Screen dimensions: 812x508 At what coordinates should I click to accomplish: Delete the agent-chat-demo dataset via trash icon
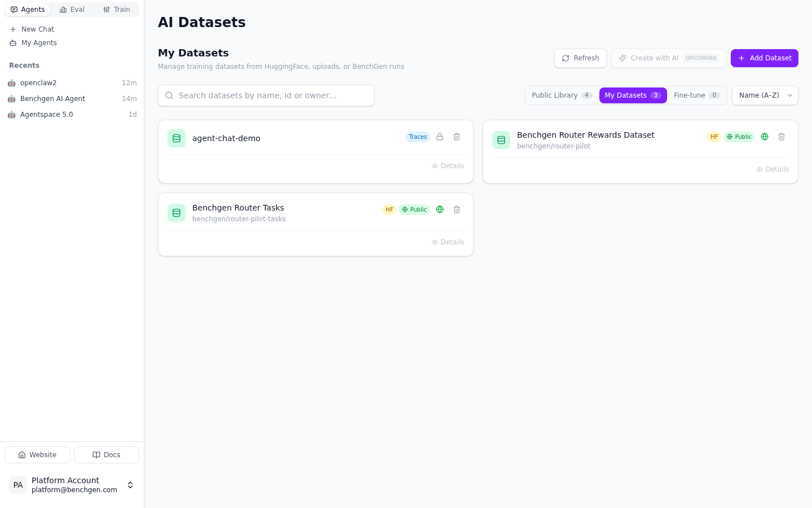coord(457,137)
